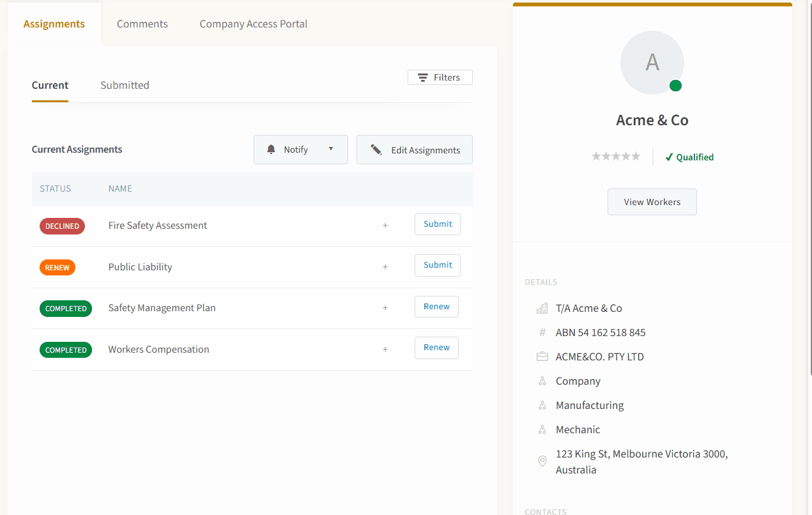The width and height of the screenshot is (812, 515).
Task: Click the bell icon on Notify button
Action: pos(271,150)
